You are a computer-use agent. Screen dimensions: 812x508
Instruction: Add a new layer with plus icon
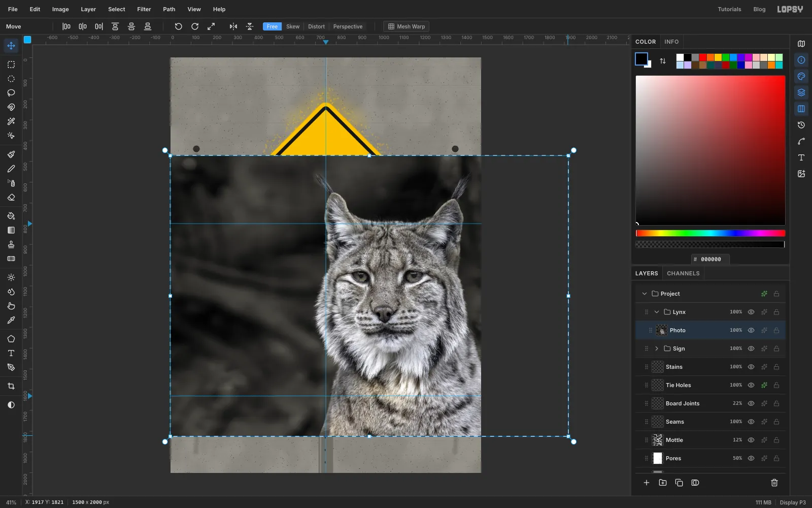pyautogui.click(x=647, y=483)
